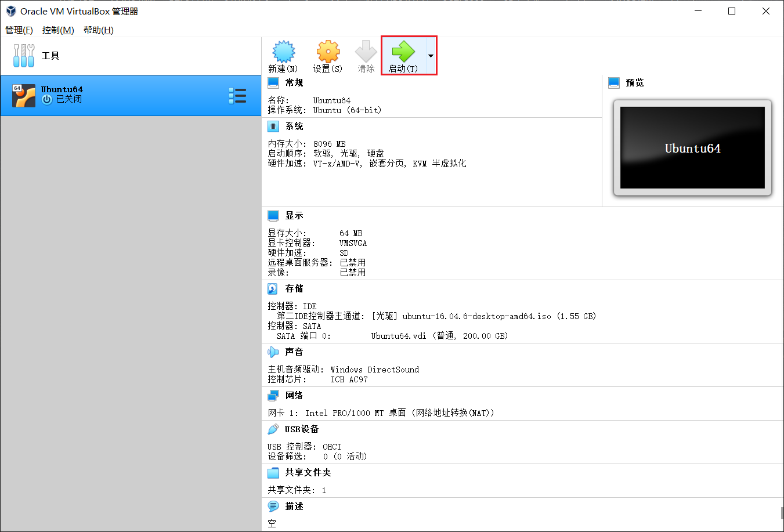
Task: Click the Ubuntu64 VM OS icon
Action: click(x=24, y=96)
